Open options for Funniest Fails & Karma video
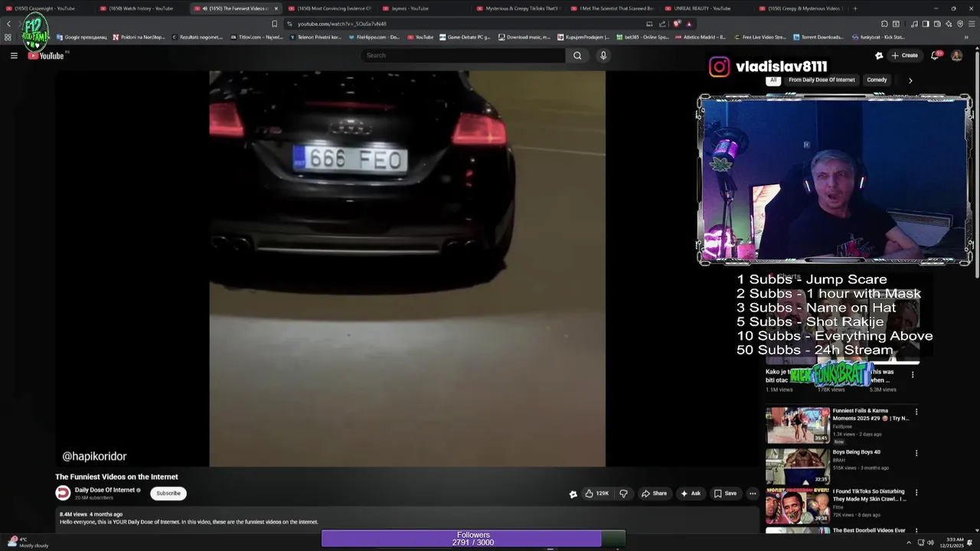This screenshot has height=551, width=980. 916,412
